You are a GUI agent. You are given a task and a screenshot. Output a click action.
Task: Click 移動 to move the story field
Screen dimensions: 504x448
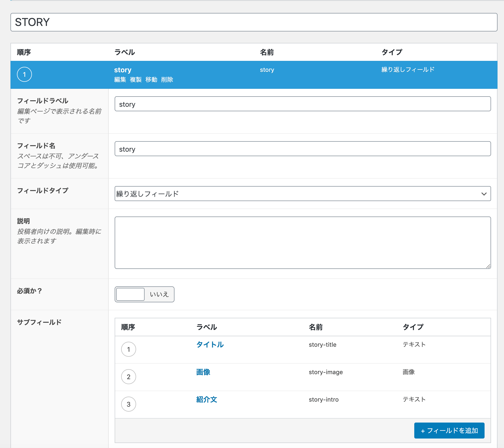tap(151, 80)
